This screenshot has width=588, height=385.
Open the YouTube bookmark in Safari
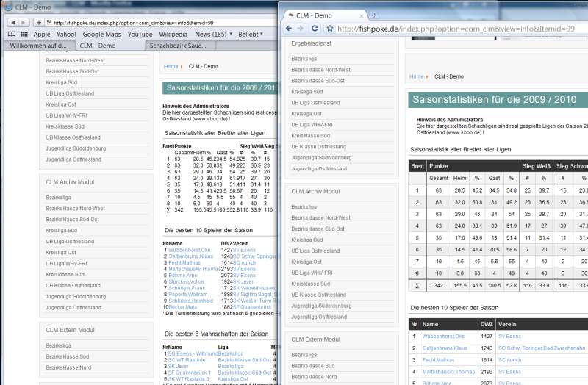coord(140,34)
